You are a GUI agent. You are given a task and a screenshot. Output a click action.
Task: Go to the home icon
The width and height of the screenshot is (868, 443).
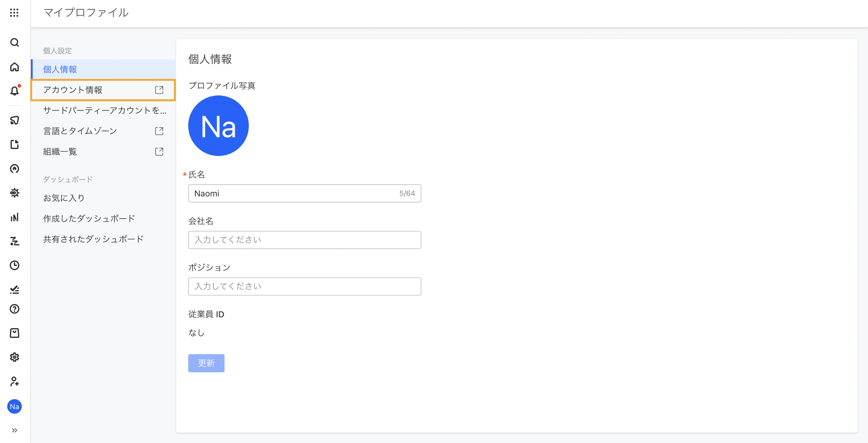(x=14, y=67)
